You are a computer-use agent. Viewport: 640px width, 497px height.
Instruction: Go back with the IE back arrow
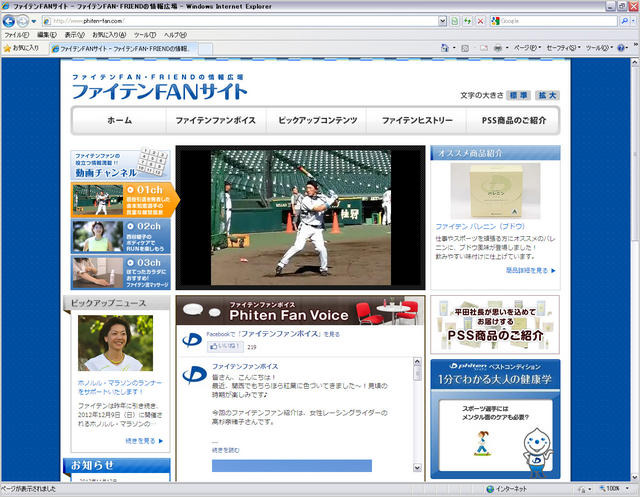[9, 21]
